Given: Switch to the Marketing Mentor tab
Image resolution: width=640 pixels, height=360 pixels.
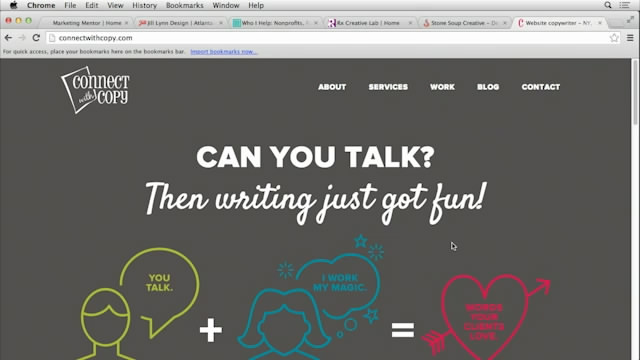Looking at the screenshot, I should (87, 23).
